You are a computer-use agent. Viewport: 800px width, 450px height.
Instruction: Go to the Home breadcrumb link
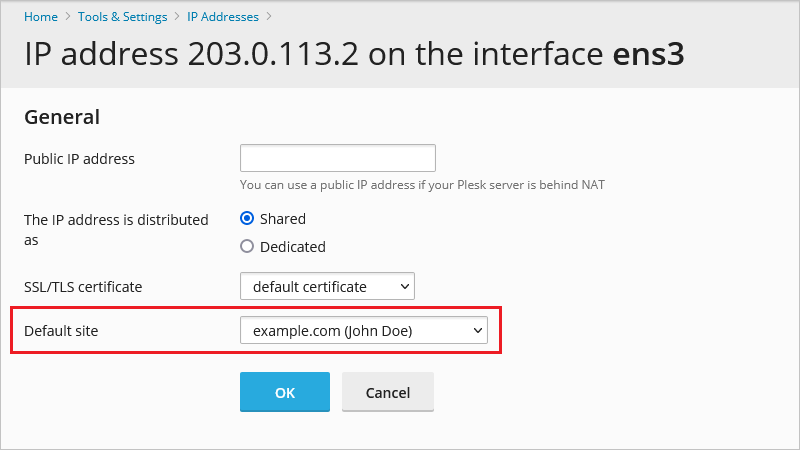40,17
